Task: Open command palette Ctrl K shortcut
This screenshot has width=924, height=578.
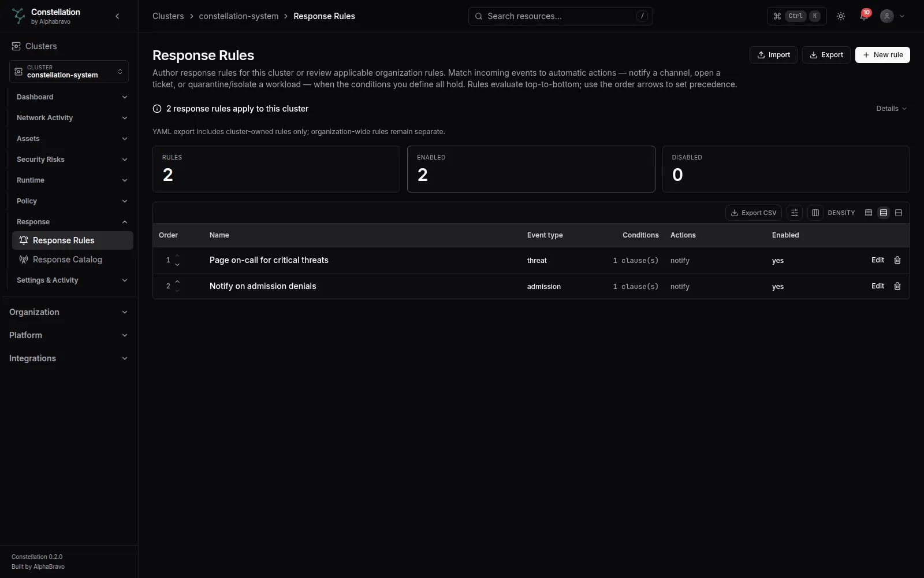Action: [x=797, y=16]
